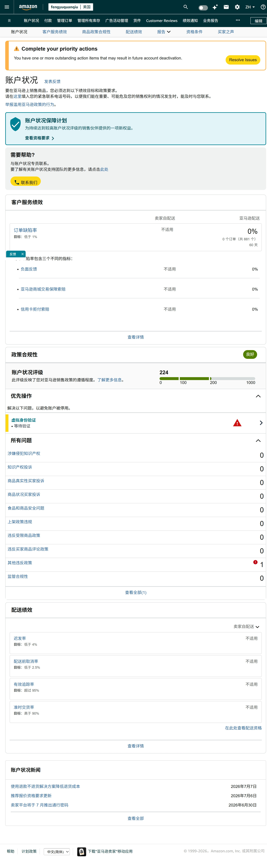Open 查看资格要求 link
The height and width of the screenshot is (868, 267).
click(x=39, y=138)
